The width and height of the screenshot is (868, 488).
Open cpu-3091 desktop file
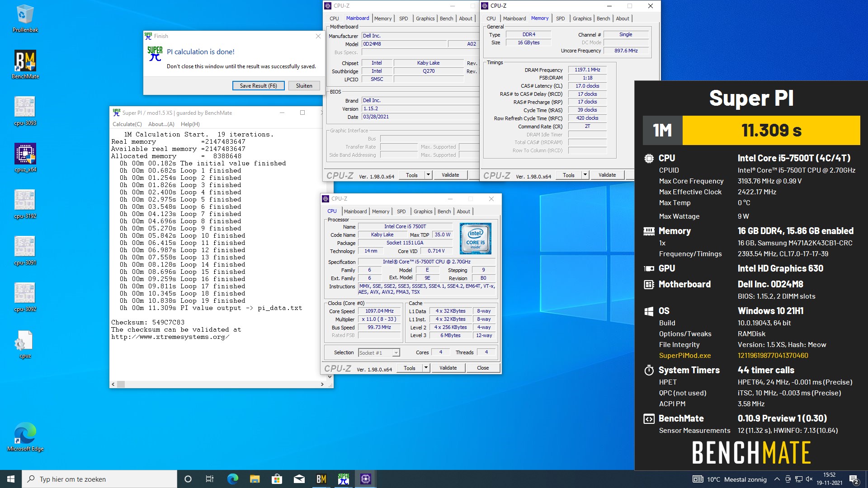click(25, 251)
